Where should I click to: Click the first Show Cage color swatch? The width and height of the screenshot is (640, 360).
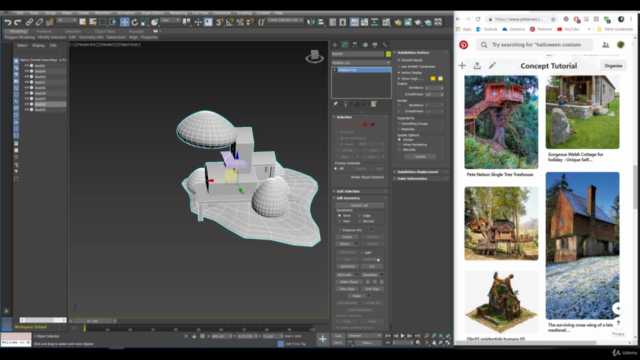[433, 78]
